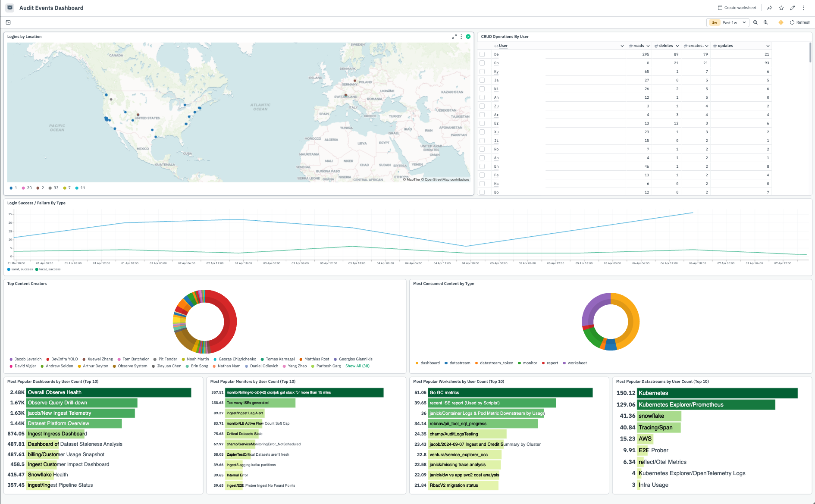Click the 'Overall Observe Health' bar

coord(109,392)
